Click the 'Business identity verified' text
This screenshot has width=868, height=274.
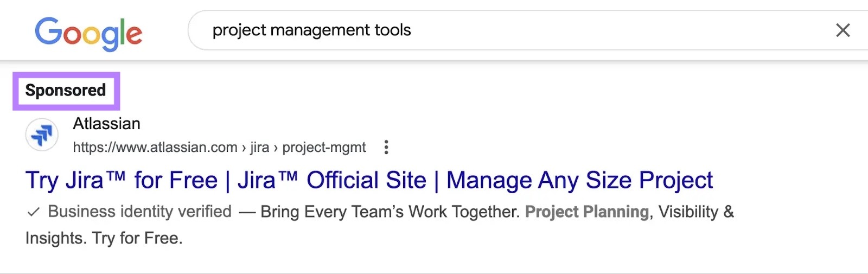click(x=139, y=211)
